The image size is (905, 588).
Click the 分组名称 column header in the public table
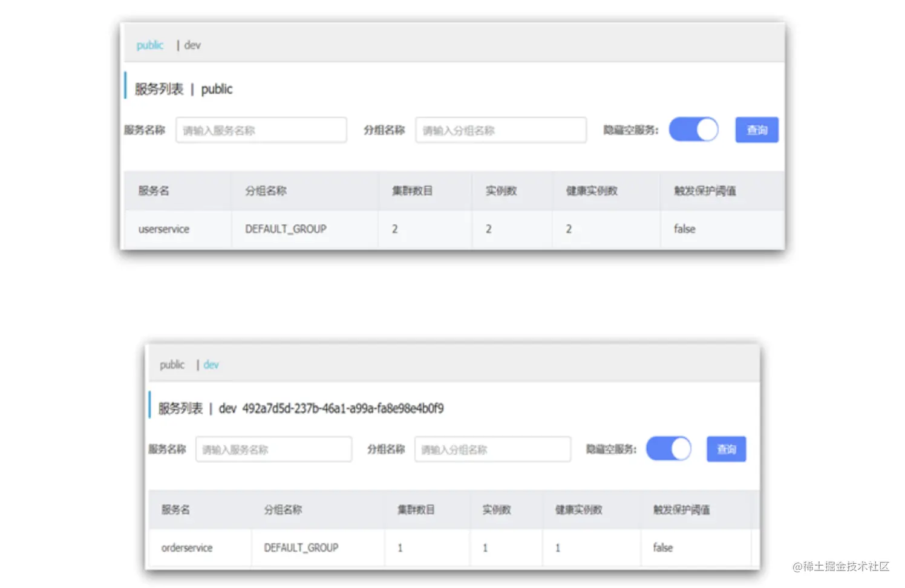coord(266,191)
